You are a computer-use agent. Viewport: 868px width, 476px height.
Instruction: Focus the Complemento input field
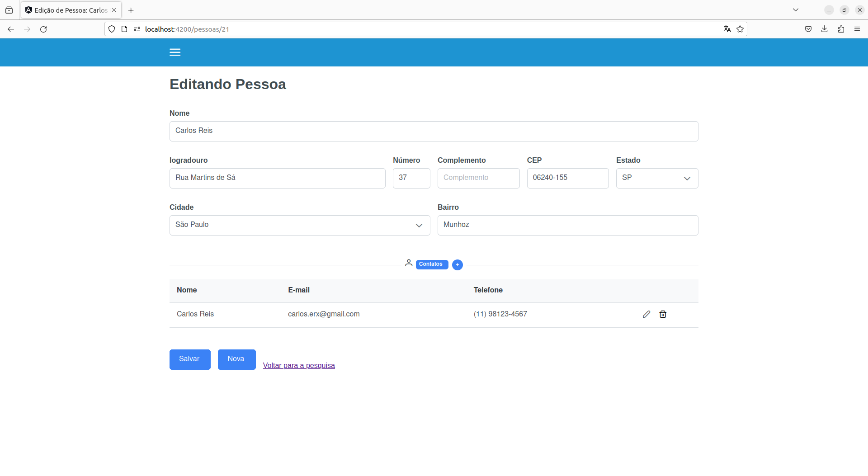478,178
